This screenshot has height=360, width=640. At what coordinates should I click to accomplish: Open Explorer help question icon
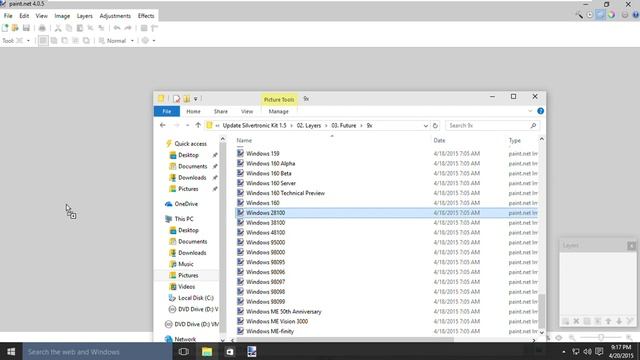tap(540, 111)
